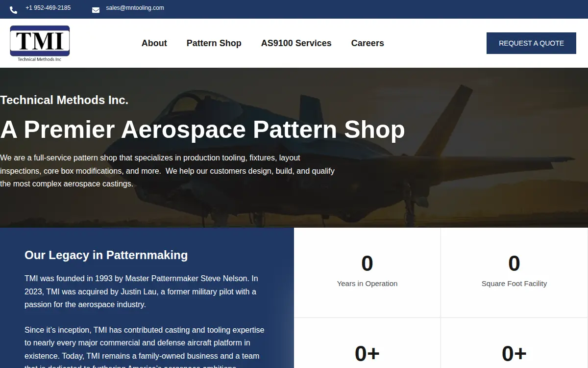Click the 'A Premier Aerospace Pattern Shop' headline
Screen dimensions: 588x368
(x=202, y=130)
